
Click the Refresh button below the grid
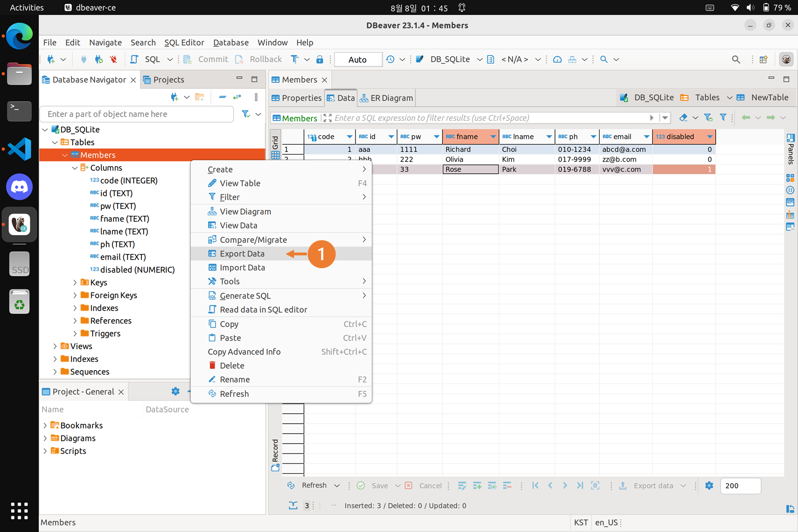pos(308,486)
